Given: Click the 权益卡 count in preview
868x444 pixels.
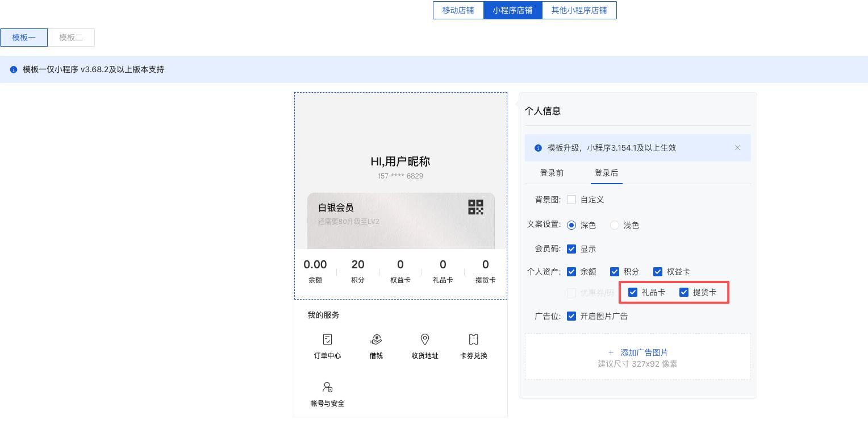Looking at the screenshot, I should [400, 264].
